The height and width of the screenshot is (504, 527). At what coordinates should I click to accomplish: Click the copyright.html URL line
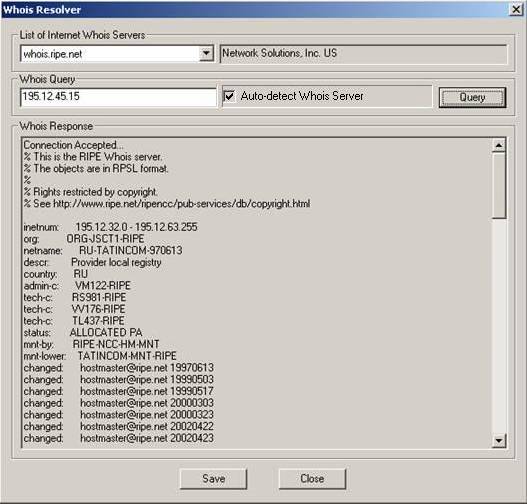coord(167,204)
